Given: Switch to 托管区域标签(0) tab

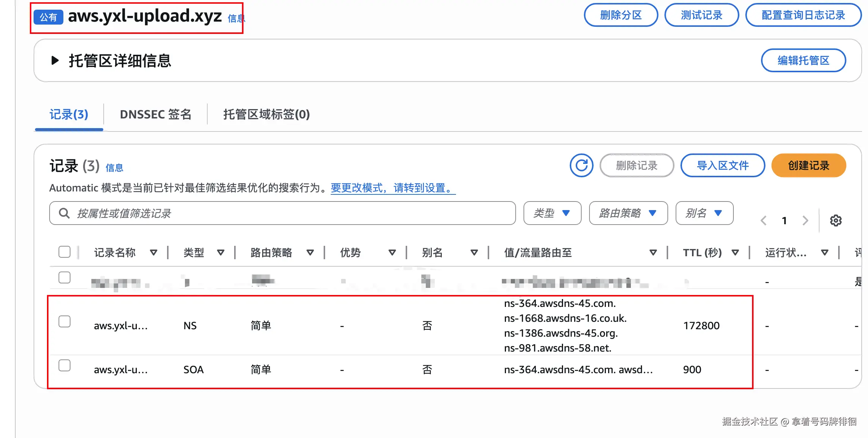Looking at the screenshot, I should (266, 114).
